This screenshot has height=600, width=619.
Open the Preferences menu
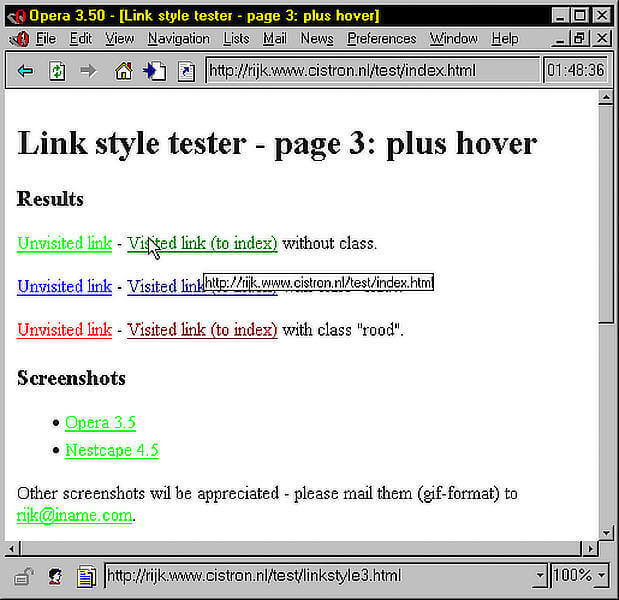pos(382,39)
